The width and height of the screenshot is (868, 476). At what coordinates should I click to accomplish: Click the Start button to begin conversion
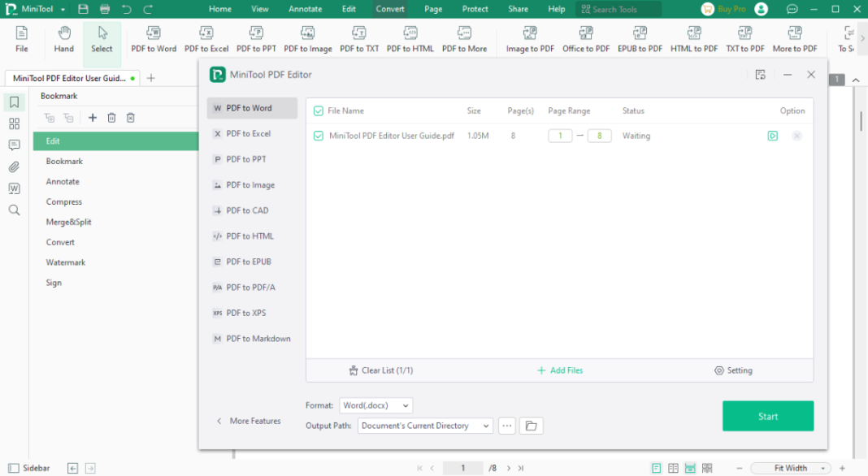coord(767,415)
